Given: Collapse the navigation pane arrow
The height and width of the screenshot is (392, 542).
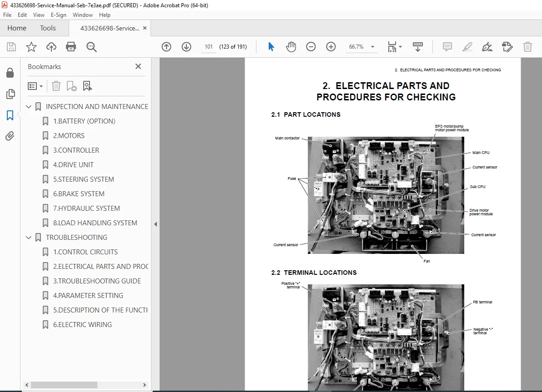Looking at the screenshot, I should pos(156,224).
